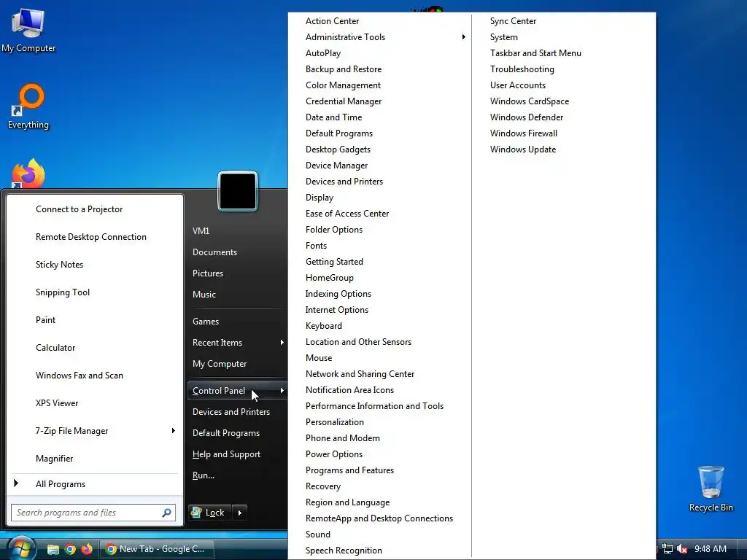Click the 9:48 AM system clock
This screenshot has height=560, width=747.
[x=711, y=549]
